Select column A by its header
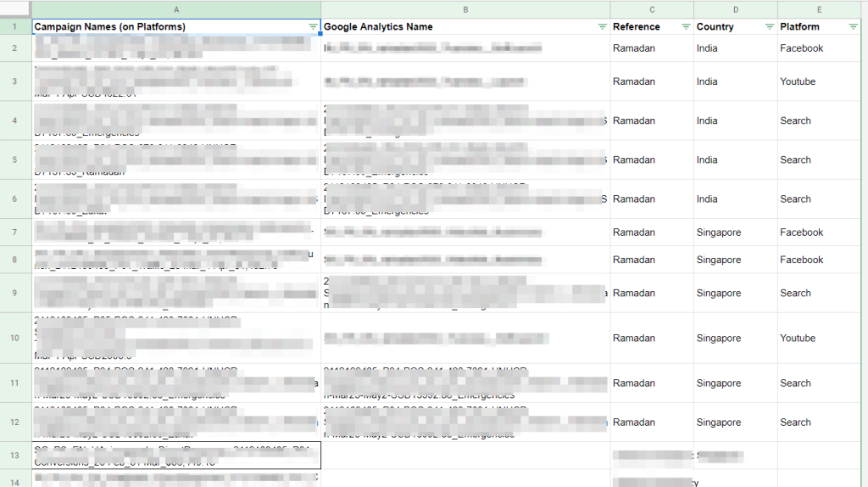The width and height of the screenshot is (868, 487). pyautogui.click(x=176, y=9)
